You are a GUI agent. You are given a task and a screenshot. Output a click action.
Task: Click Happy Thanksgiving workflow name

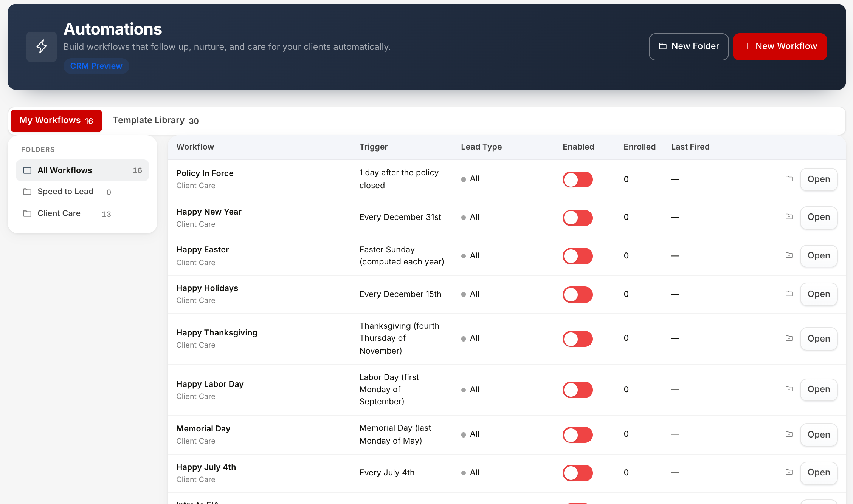(217, 332)
